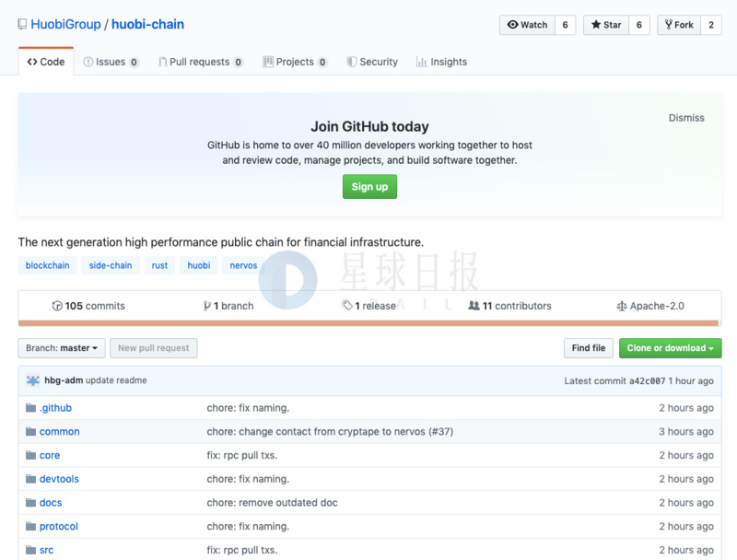Open core commit 'fix: rpc pull txs.'
The image size is (737, 560).
tap(242, 455)
